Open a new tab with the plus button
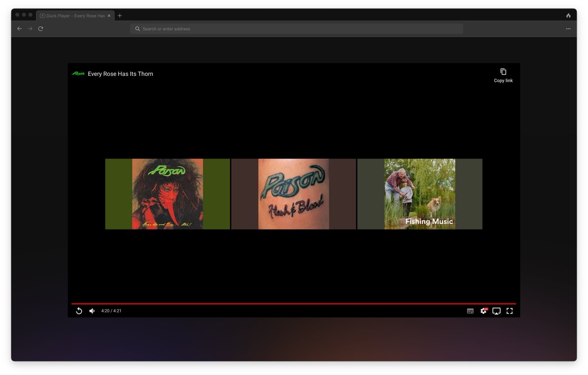588x375 pixels. point(120,15)
